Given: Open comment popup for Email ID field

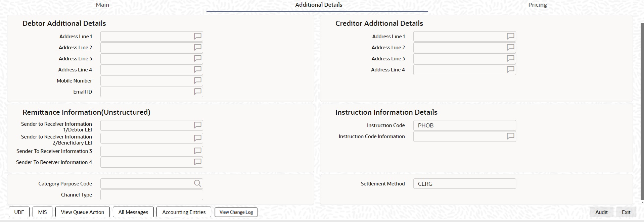Looking at the screenshot, I should (x=197, y=92).
